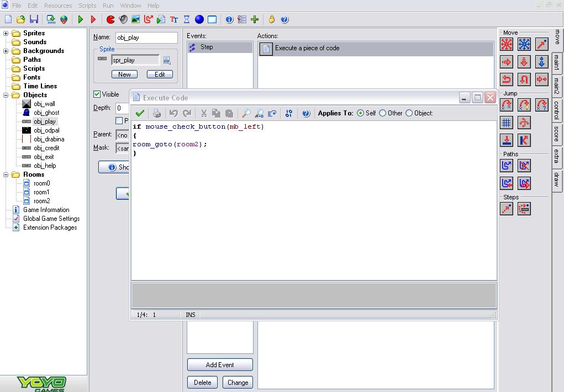This screenshot has width=564, height=392.
Task: Collapse the Objects folder
Action: coord(6,95)
